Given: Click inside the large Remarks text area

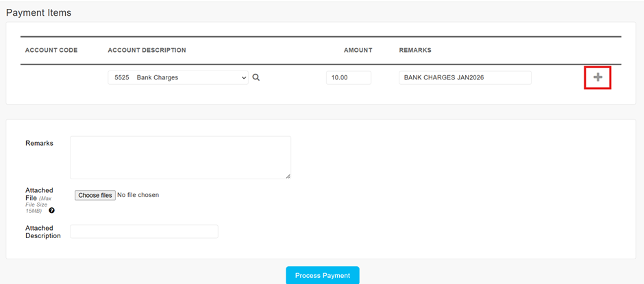Looking at the screenshot, I should [180, 157].
